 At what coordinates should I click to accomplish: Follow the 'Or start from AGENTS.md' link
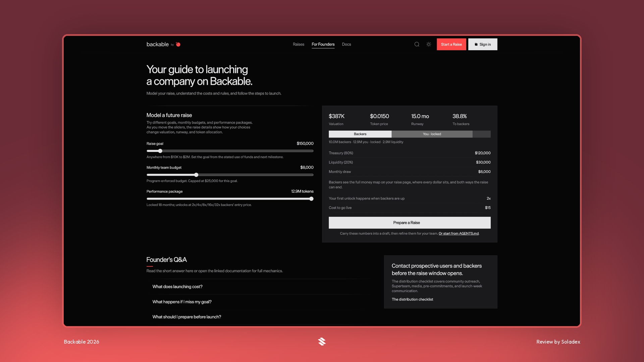click(459, 234)
